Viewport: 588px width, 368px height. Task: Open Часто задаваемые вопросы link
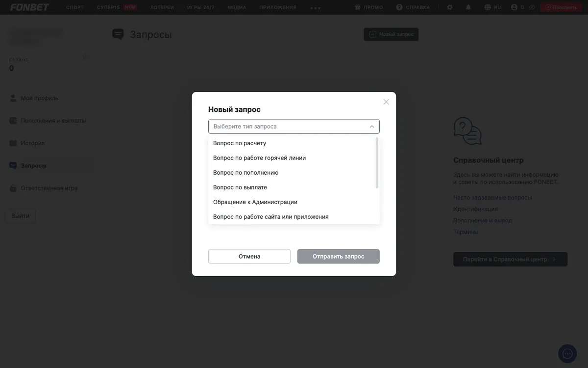coord(492,198)
